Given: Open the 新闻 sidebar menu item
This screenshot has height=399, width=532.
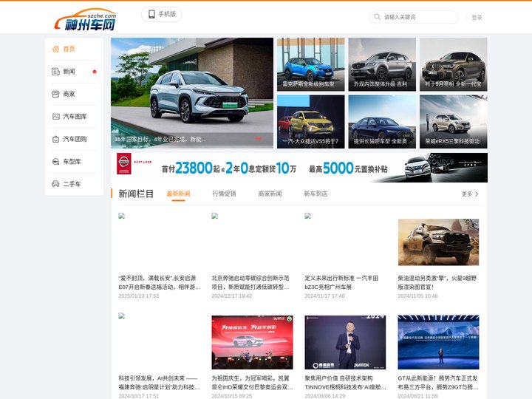Looking at the screenshot, I should [74, 72].
